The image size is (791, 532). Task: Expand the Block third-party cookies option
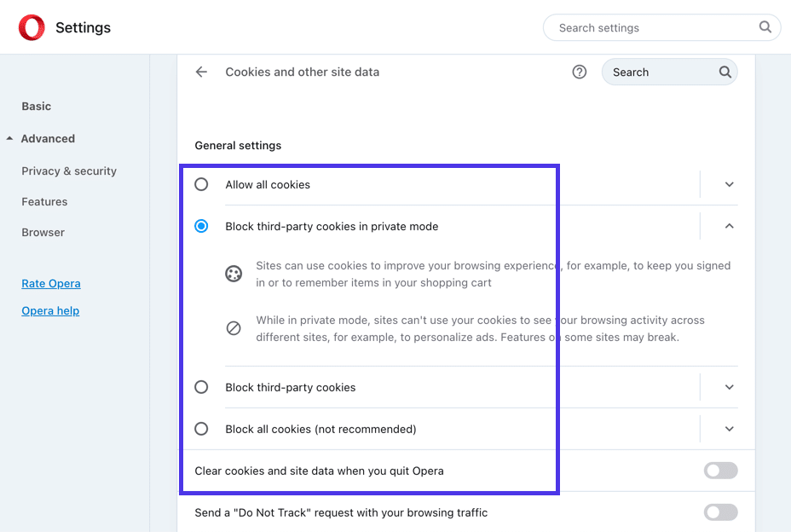(729, 387)
